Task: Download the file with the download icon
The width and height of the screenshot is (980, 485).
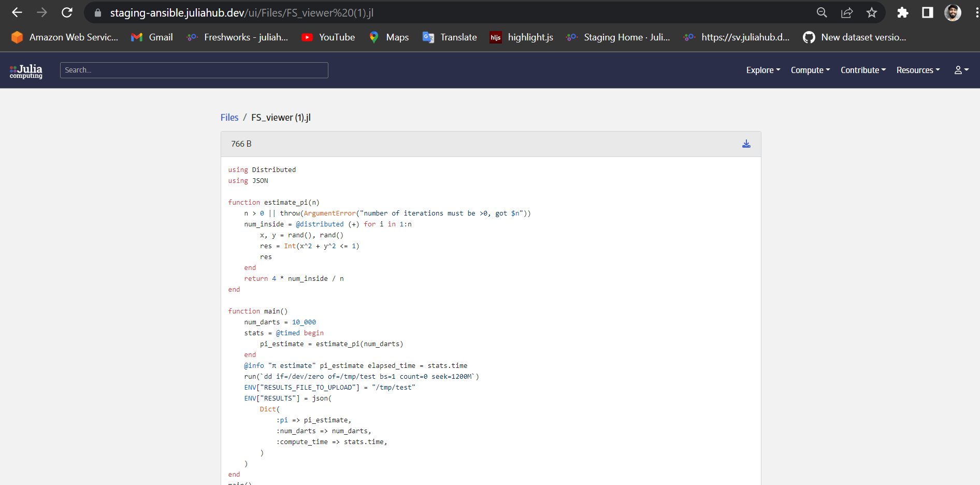Action: [x=746, y=144]
